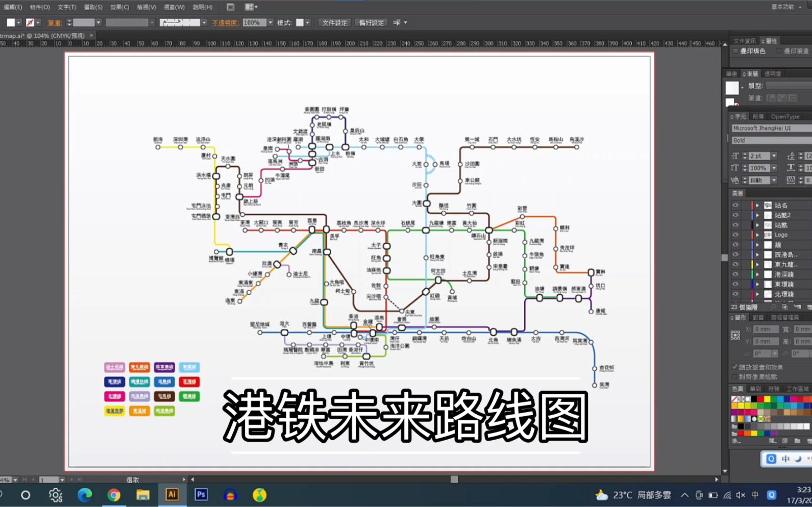Viewport: 812px width, 507px height.
Task: Open Google Chrome from the taskbar
Action: (x=114, y=495)
